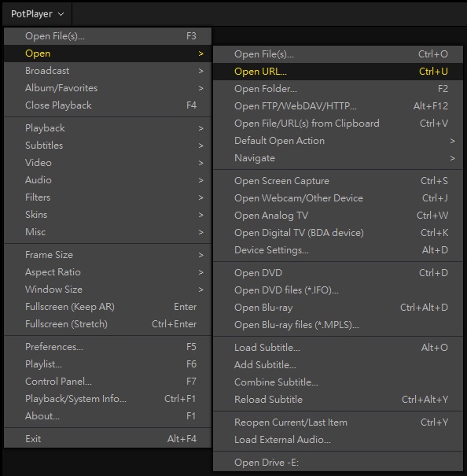Screen dimensions: 467x476
Task: Choose Exit from the menu
Action: pos(108,439)
